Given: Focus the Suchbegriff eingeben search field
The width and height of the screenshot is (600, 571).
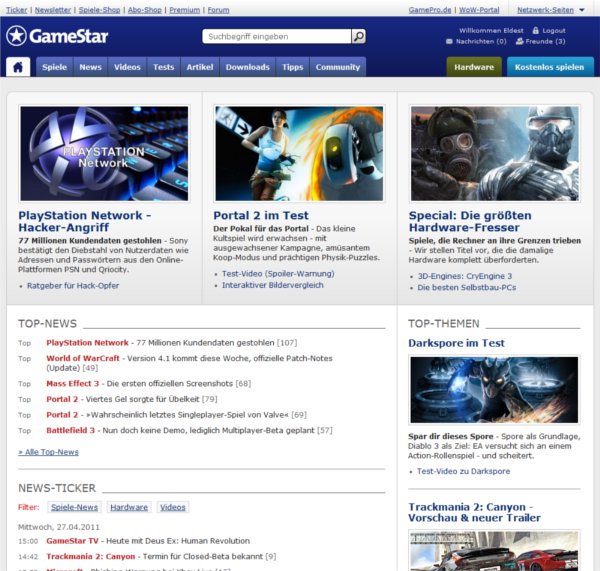Looking at the screenshot, I should point(277,36).
